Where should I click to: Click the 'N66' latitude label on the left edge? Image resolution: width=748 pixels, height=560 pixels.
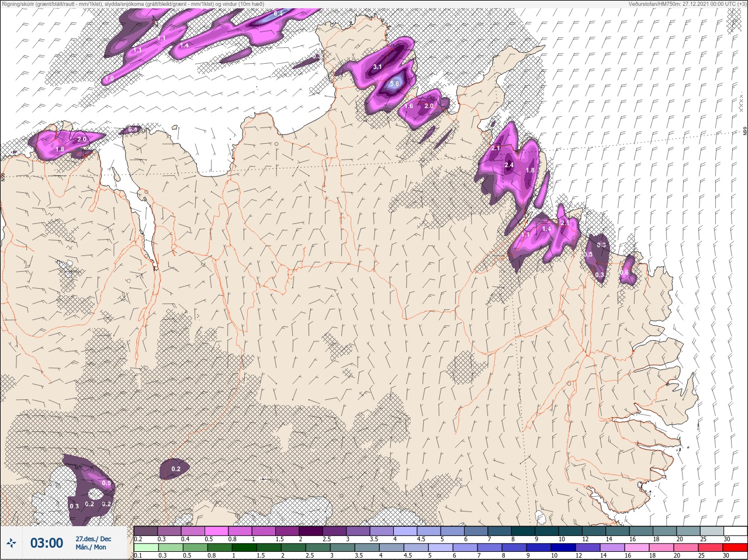3,176
